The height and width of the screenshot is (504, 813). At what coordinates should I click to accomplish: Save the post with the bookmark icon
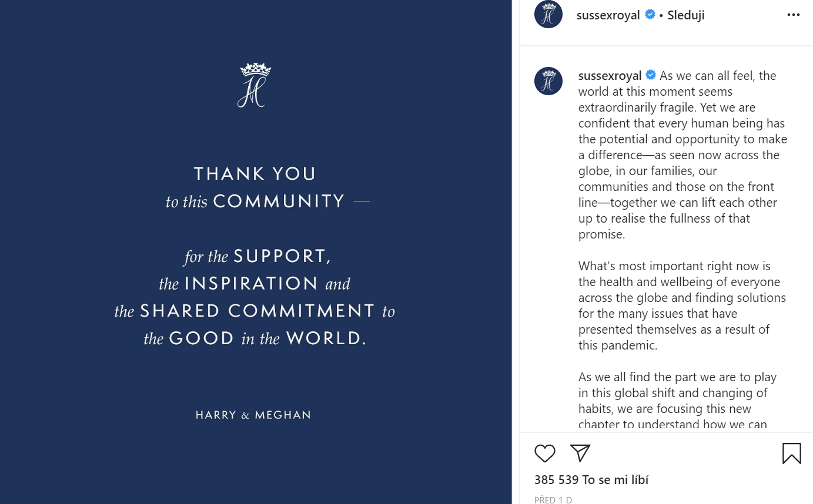(x=791, y=453)
